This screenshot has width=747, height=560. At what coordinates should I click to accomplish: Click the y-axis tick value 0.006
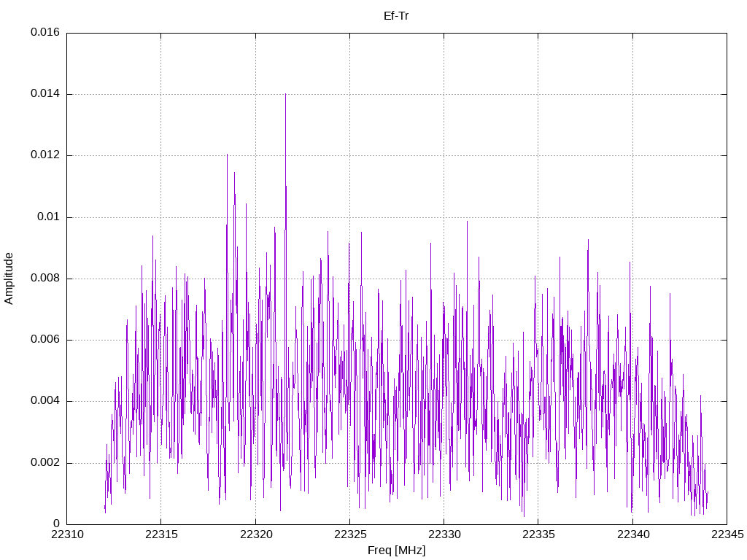[45, 340]
